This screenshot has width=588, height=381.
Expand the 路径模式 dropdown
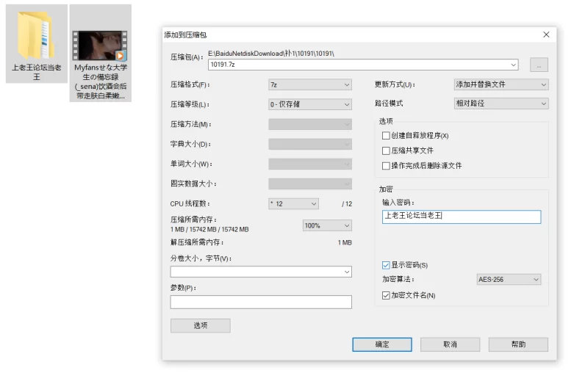[501, 104]
